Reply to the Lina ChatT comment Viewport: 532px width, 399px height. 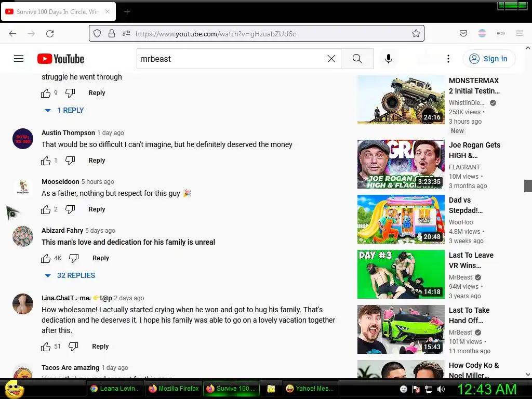(x=100, y=347)
